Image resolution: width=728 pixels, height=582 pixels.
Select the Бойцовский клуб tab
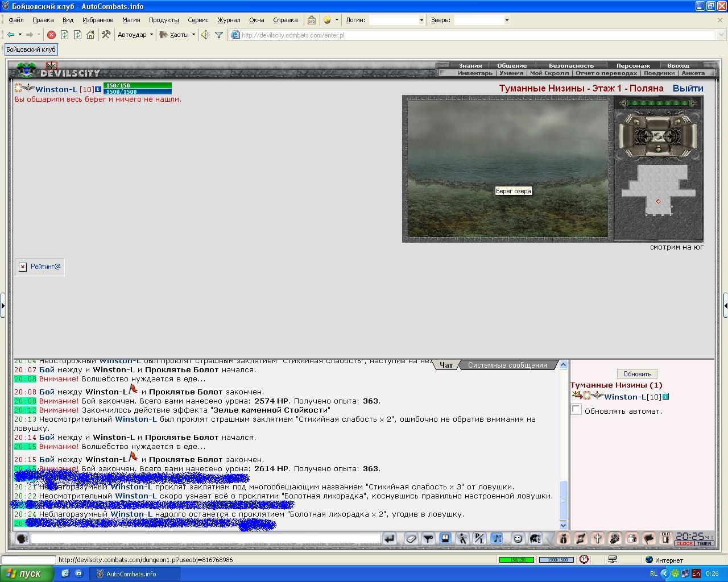(31, 49)
